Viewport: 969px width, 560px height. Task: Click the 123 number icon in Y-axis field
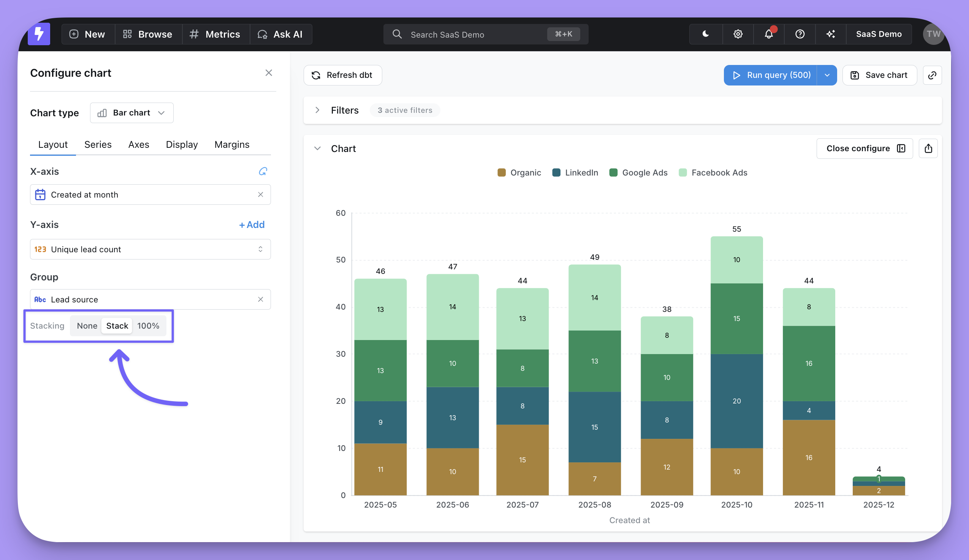(x=40, y=250)
